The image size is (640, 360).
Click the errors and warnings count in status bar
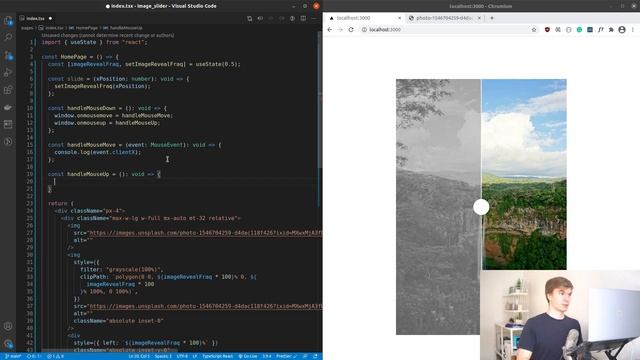coord(55,356)
